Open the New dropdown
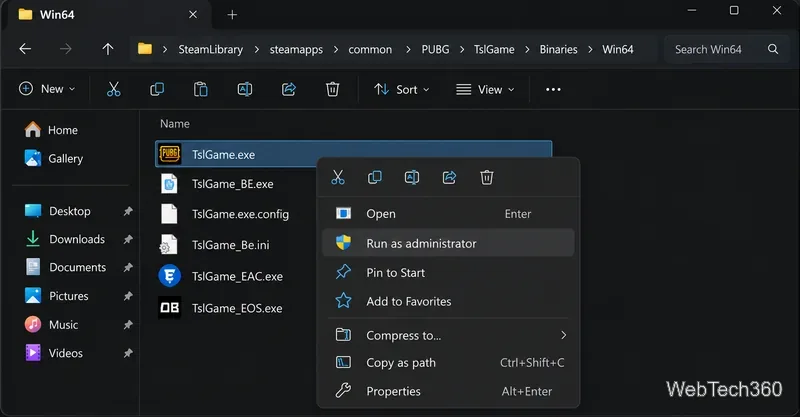The height and width of the screenshot is (417, 800). click(47, 89)
